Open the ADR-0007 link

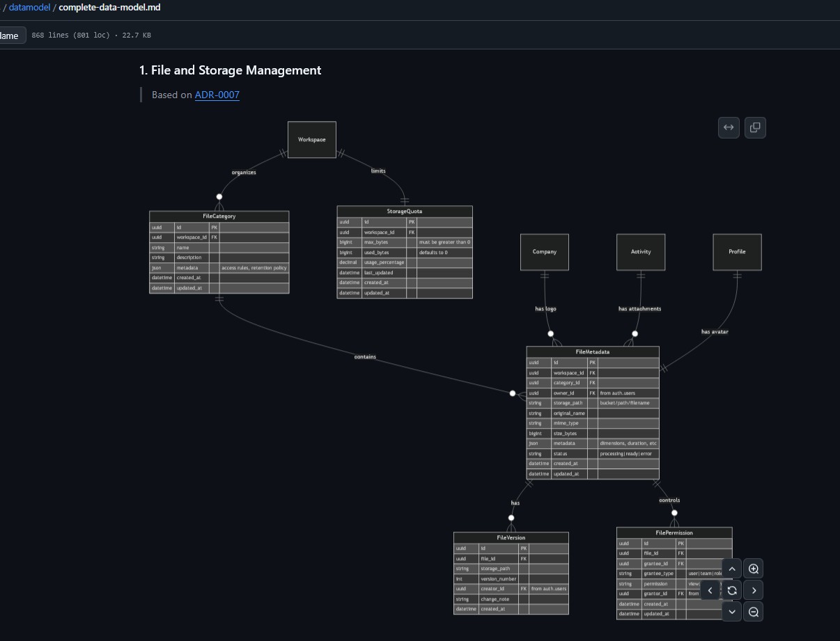pos(217,95)
